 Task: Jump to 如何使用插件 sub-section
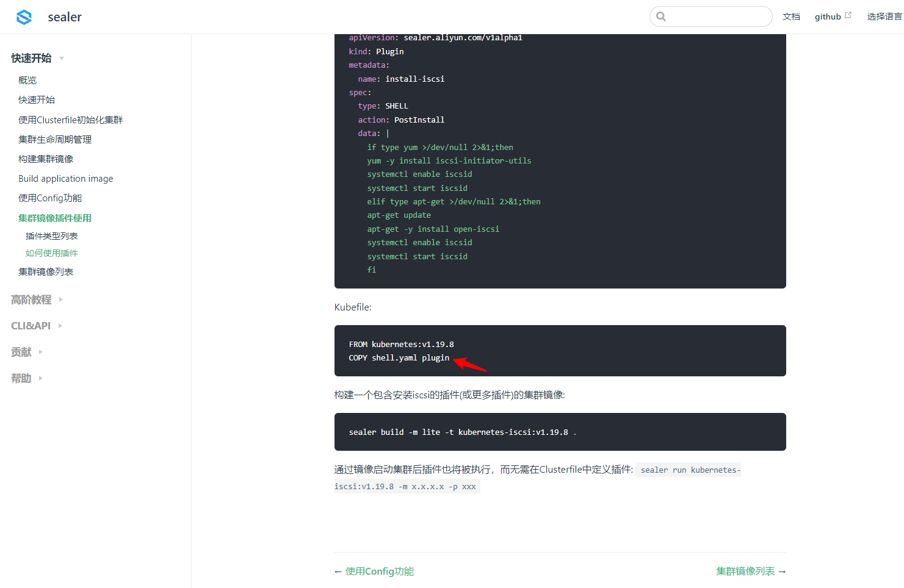[x=52, y=253]
